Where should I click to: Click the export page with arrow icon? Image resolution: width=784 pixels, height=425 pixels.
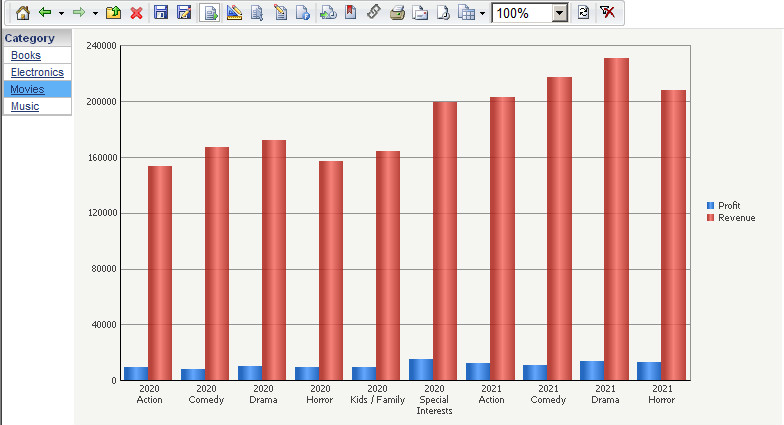point(443,12)
